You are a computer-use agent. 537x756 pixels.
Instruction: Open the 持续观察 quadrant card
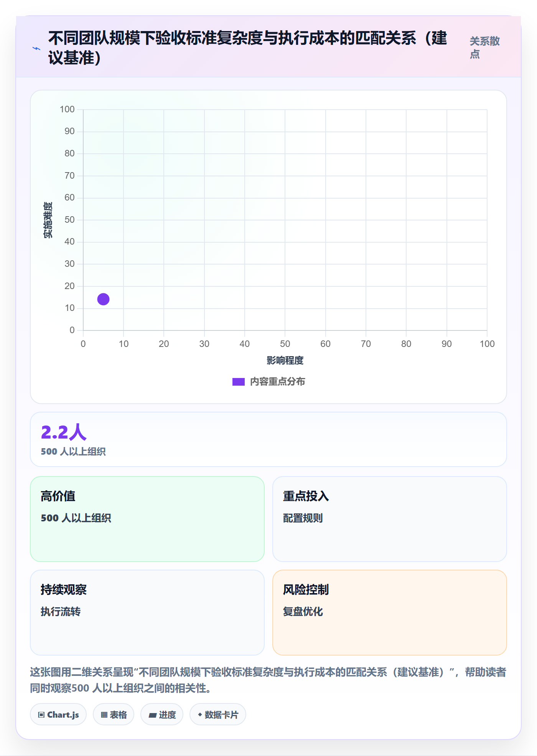[147, 613]
